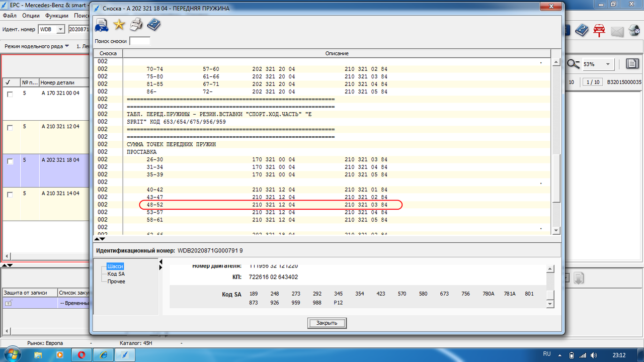644x362 pixels.
Task: Check the box for part A 202 321 18 04
Action: pyautogui.click(x=10, y=162)
